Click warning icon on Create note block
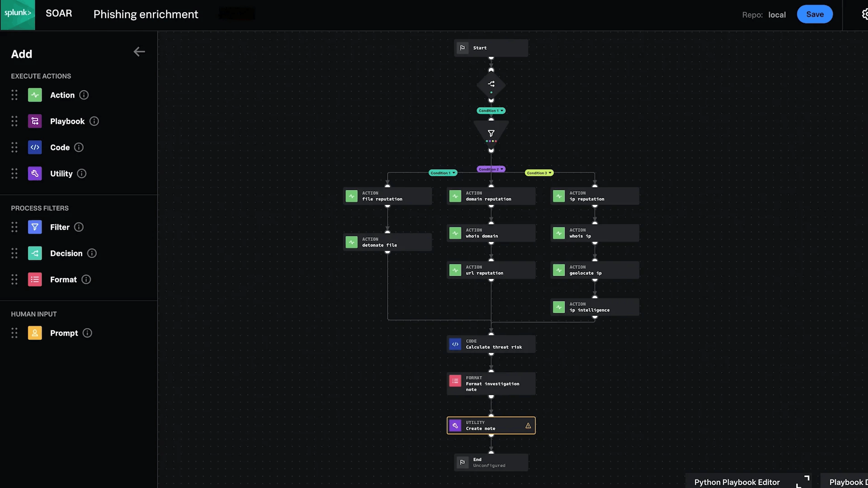Screen dimensions: 868x488 [x=528, y=426]
